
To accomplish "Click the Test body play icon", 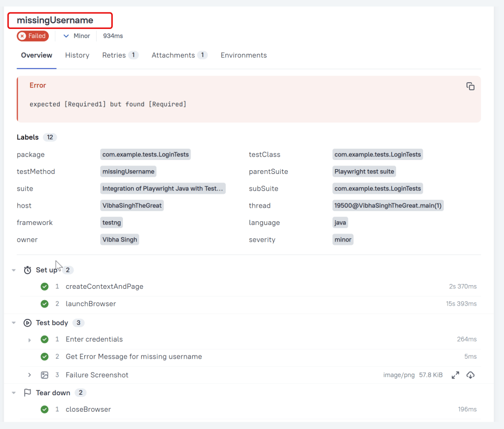I will coord(28,323).
